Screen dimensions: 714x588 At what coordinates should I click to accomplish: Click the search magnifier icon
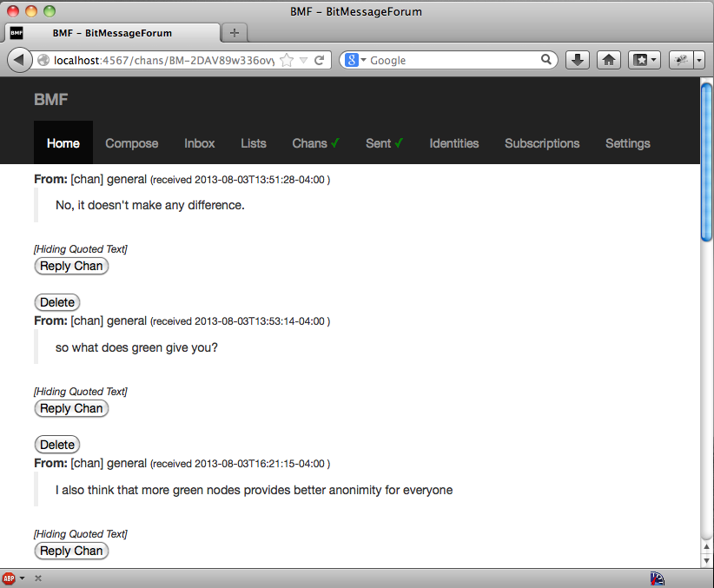point(546,59)
